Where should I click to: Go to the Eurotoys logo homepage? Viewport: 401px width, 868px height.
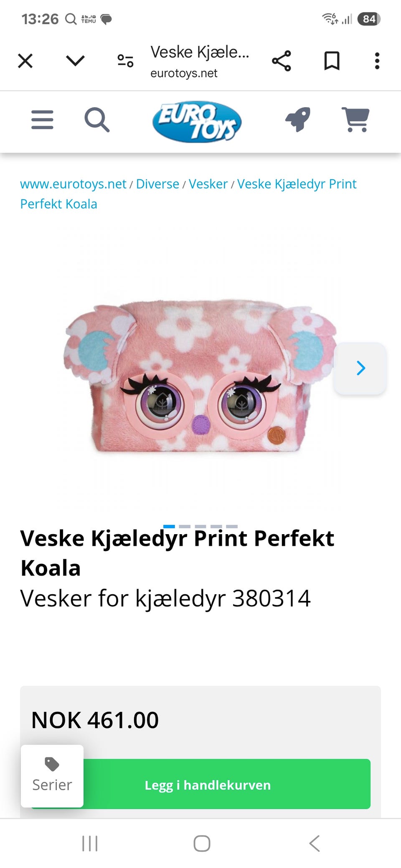(197, 121)
